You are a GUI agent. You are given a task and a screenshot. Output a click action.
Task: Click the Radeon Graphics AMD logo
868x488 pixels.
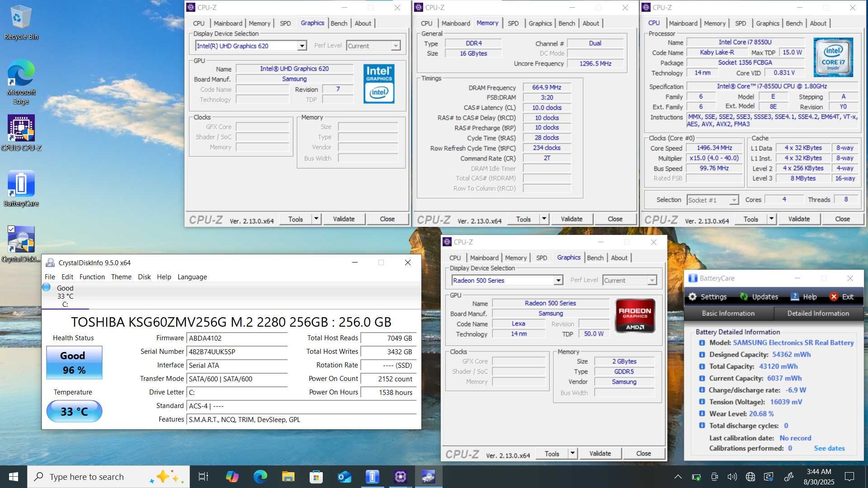pos(635,316)
